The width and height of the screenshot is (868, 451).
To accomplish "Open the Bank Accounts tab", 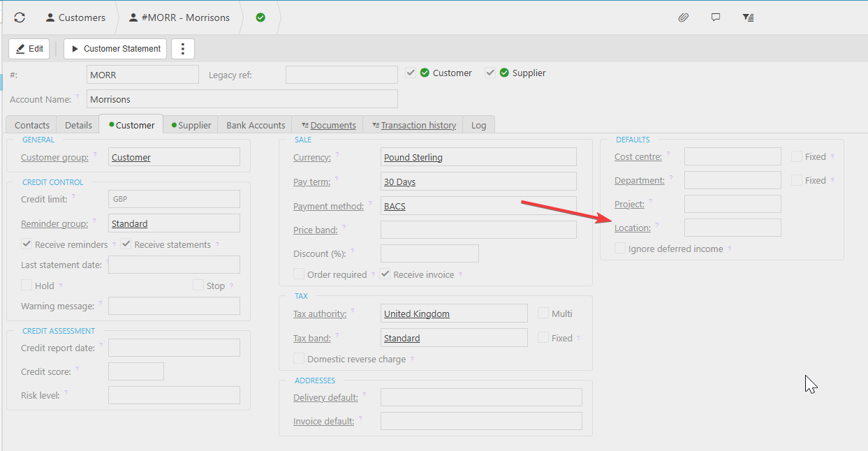I will (x=256, y=125).
